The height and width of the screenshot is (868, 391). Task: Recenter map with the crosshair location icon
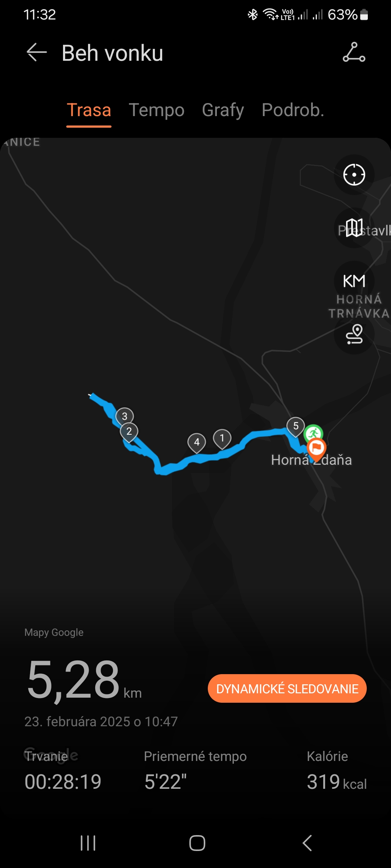[x=354, y=175]
